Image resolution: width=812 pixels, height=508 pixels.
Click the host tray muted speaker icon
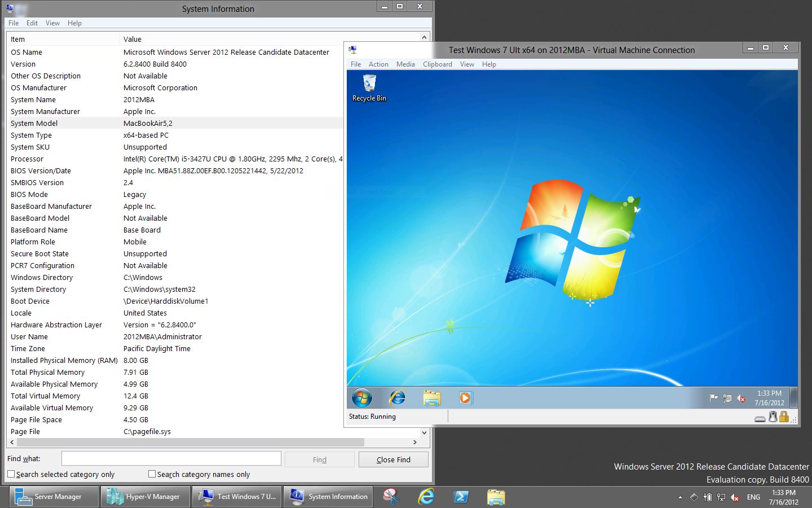pyautogui.click(x=735, y=497)
